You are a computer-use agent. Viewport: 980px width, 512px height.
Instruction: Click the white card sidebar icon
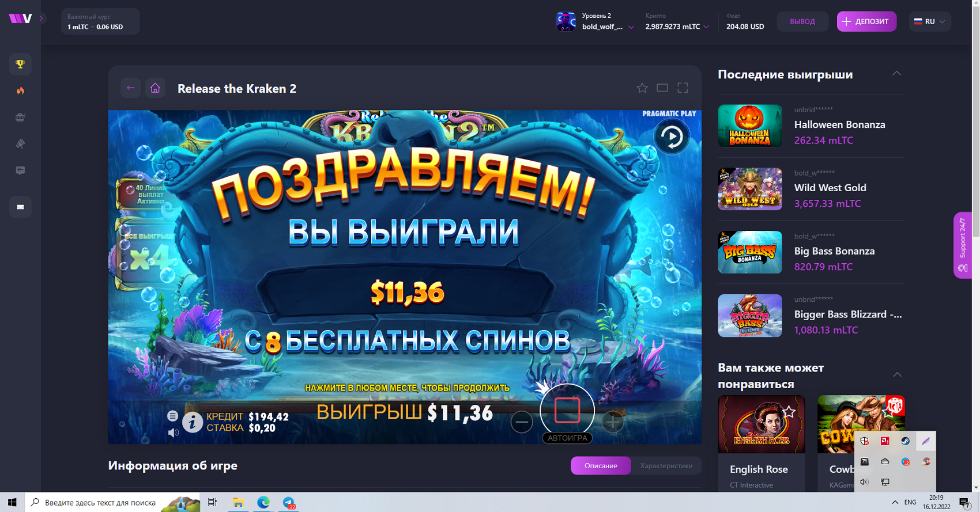pos(20,207)
